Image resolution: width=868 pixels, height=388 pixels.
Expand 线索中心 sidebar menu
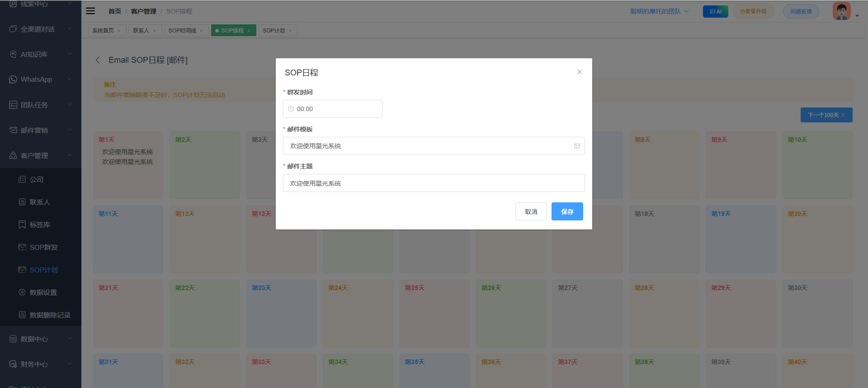(x=41, y=4)
